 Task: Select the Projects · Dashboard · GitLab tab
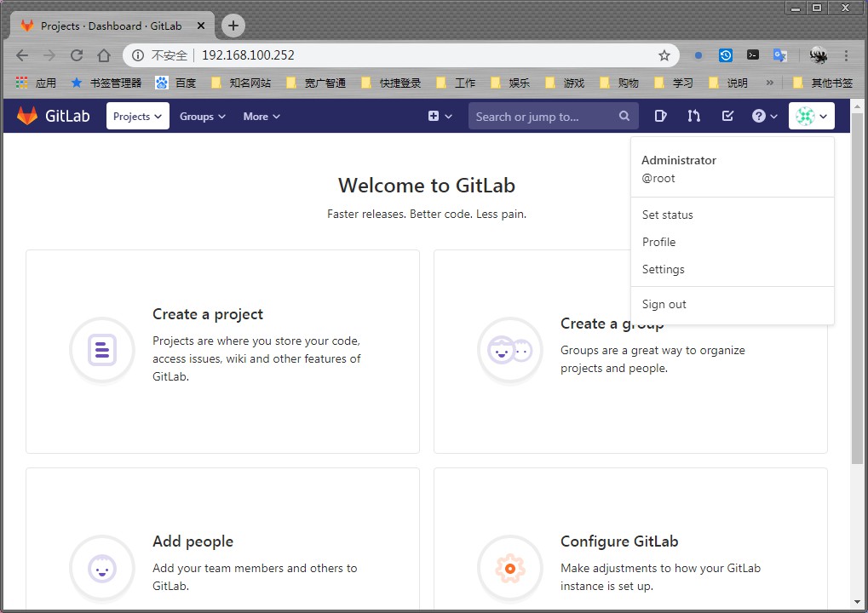[112, 26]
